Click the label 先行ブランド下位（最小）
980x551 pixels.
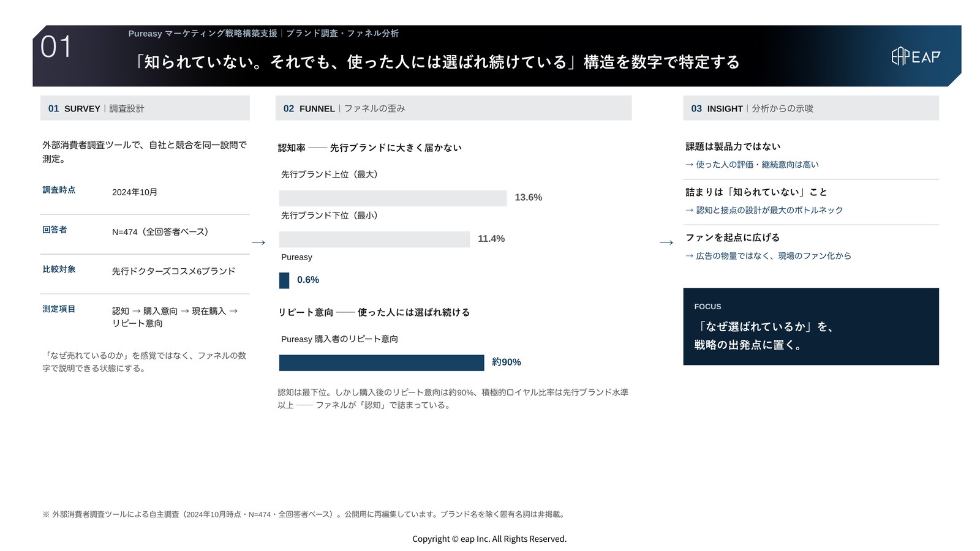click(x=331, y=216)
